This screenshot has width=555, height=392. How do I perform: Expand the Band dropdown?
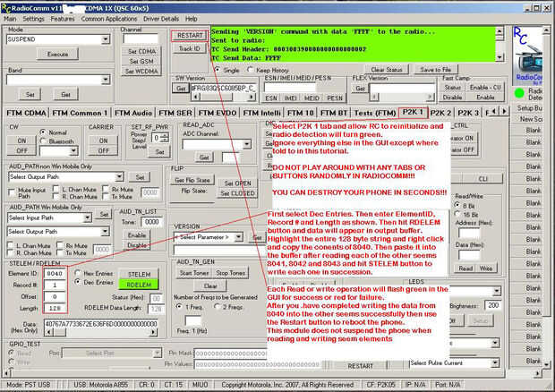tap(106, 80)
